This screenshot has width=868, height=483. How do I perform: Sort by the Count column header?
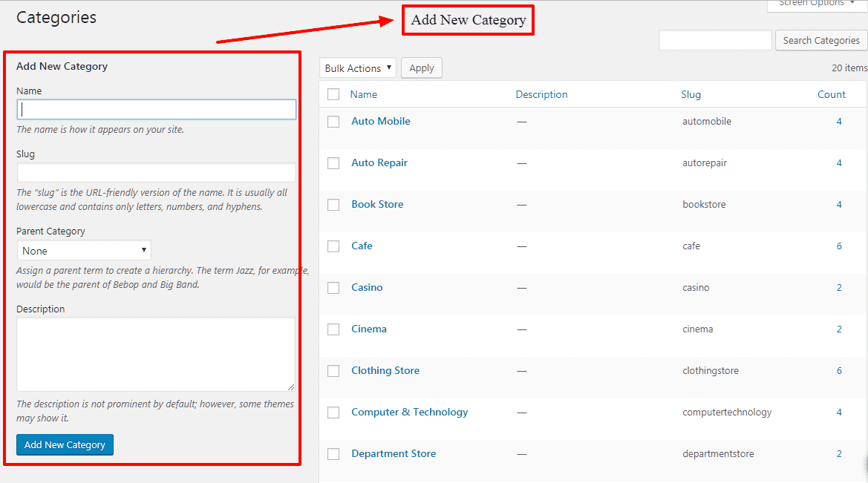tap(832, 94)
